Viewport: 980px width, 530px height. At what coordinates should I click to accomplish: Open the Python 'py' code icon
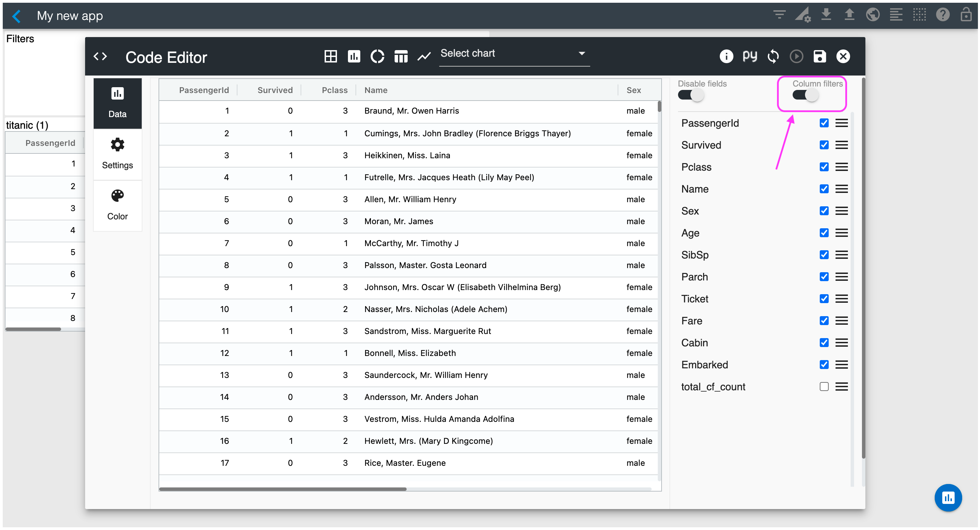(749, 57)
